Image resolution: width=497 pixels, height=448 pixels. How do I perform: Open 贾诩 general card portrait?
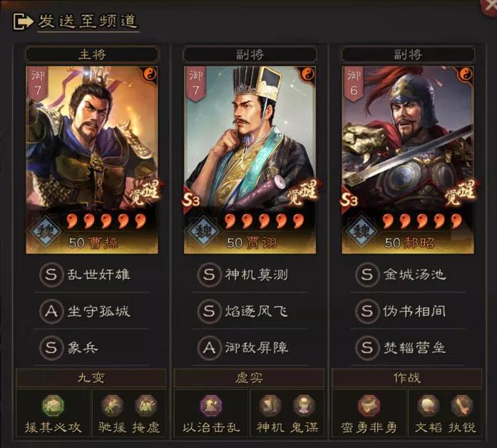pyautogui.click(x=250, y=160)
